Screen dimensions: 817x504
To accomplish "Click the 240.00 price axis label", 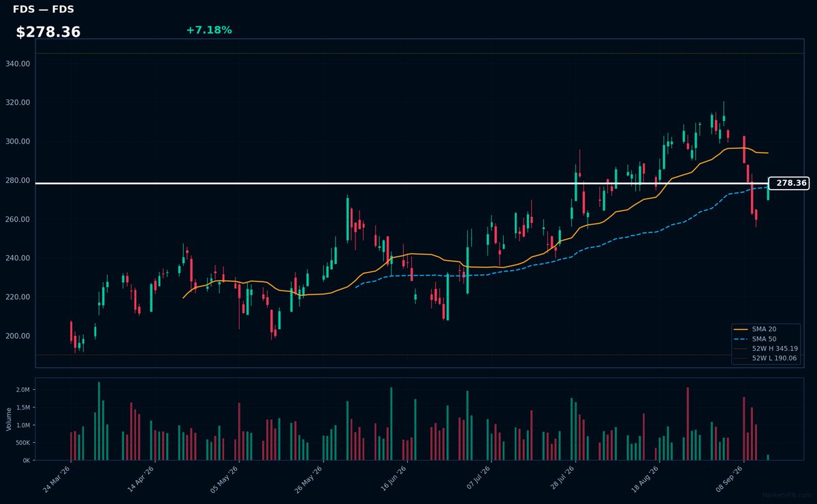I will (x=18, y=258).
